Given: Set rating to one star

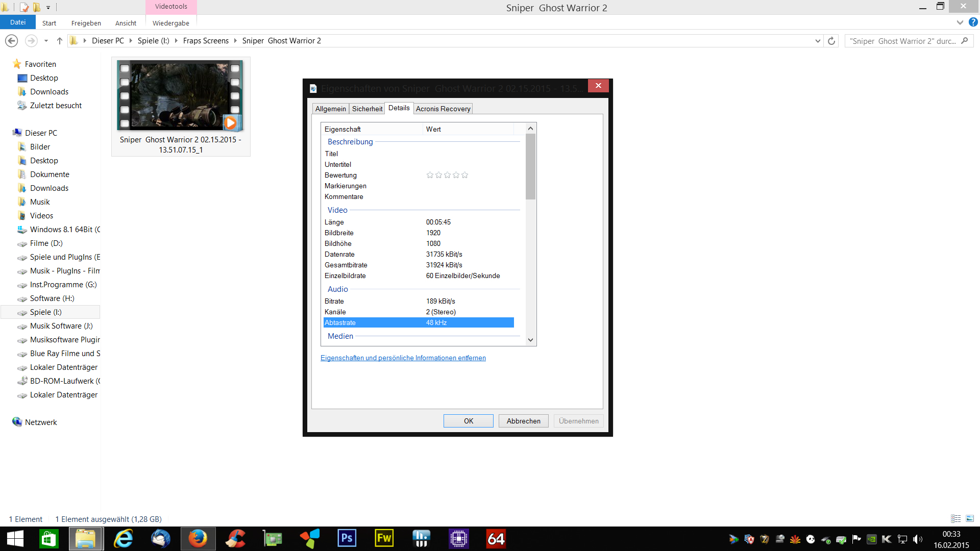Looking at the screenshot, I should [x=430, y=175].
